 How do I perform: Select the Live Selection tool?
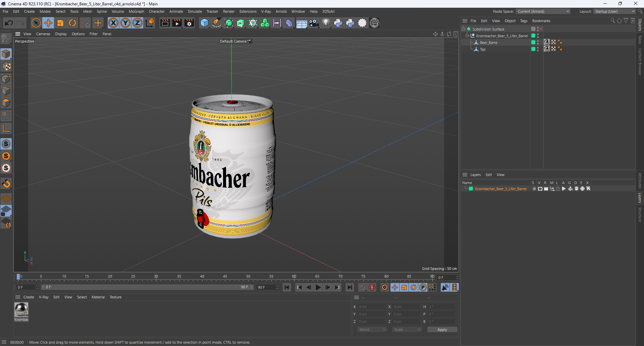click(x=36, y=23)
